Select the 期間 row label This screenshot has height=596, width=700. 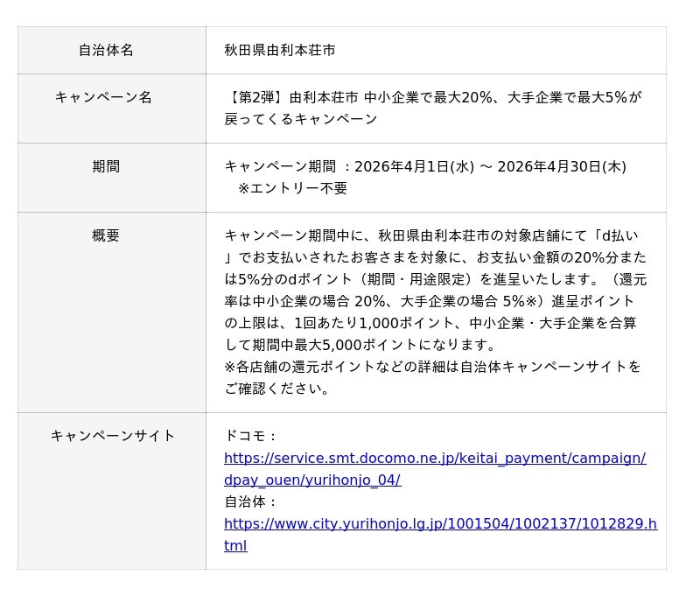tap(106, 166)
